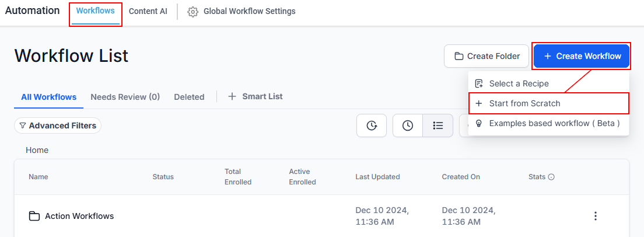The height and width of the screenshot is (237, 644).
Task: Click the Global Workflow Settings gear icon
Action: pyautogui.click(x=192, y=12)
